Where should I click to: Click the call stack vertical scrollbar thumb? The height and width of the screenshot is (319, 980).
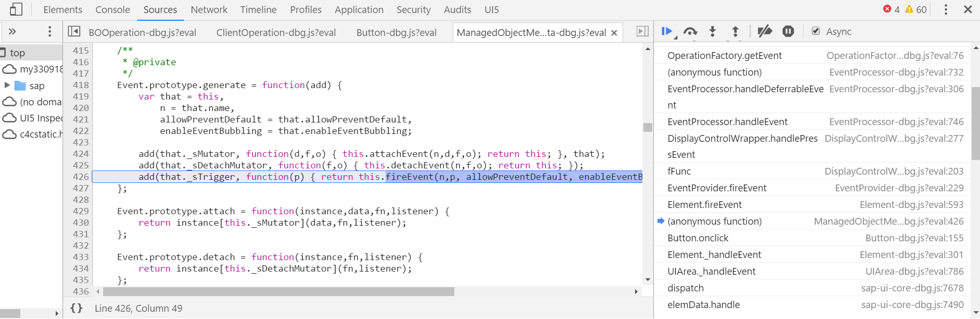pyautogui.click(x=975, y=124)
